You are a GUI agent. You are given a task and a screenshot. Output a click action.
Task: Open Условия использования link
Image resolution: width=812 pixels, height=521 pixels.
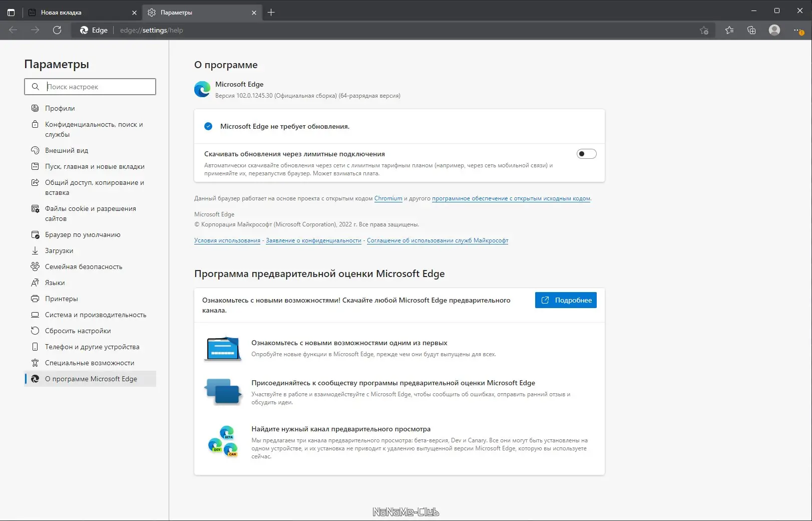pyautogui.click(x=227, y=240)
